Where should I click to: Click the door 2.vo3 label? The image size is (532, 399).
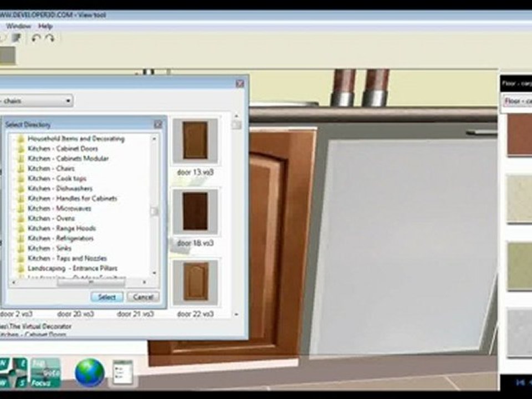click(x=16, y=314)
